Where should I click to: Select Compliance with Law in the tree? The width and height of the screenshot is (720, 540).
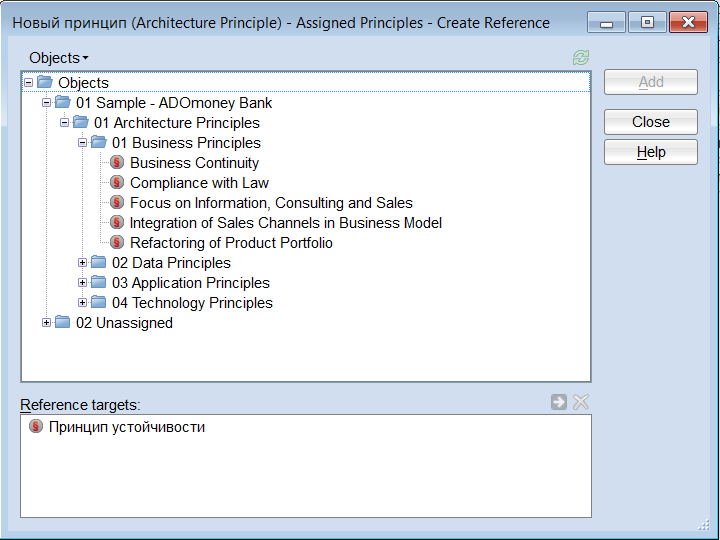[199, 183]
